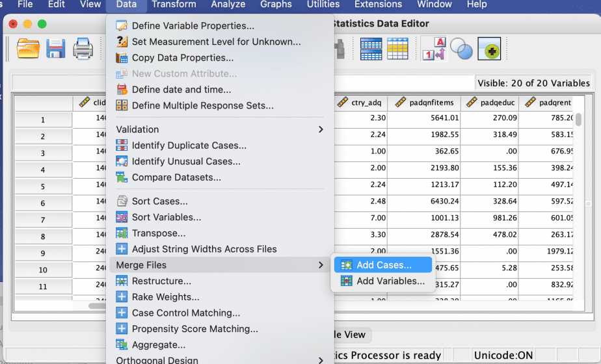The height and width of the screenshot is (364, 601).
Task: Open the Graphs menu
Action: point(276,4)
